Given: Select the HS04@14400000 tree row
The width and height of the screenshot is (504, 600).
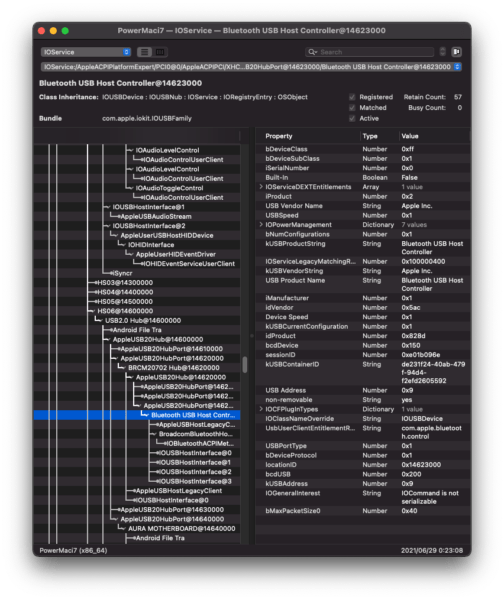Looking at the screenshot, I should click(137, 292).
